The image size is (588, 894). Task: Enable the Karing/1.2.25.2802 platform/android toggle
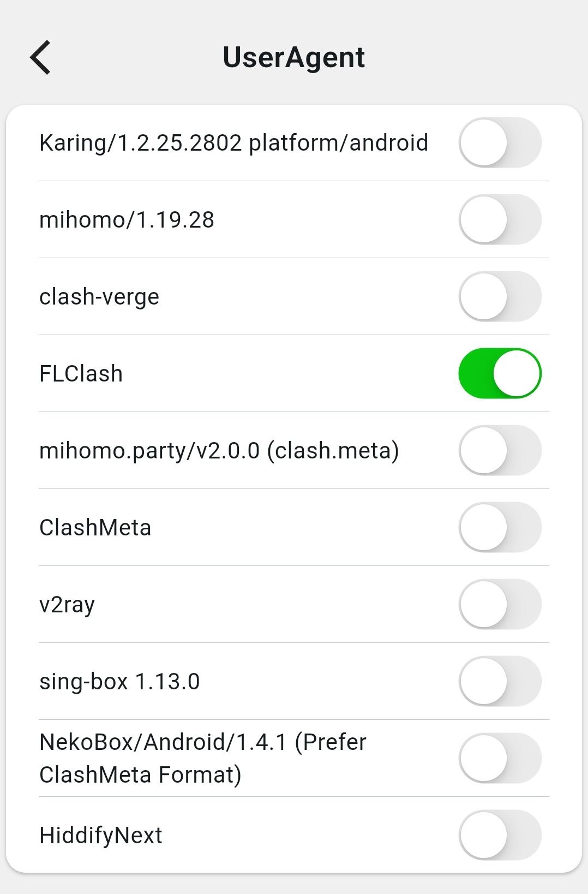[x=500, y=142]
